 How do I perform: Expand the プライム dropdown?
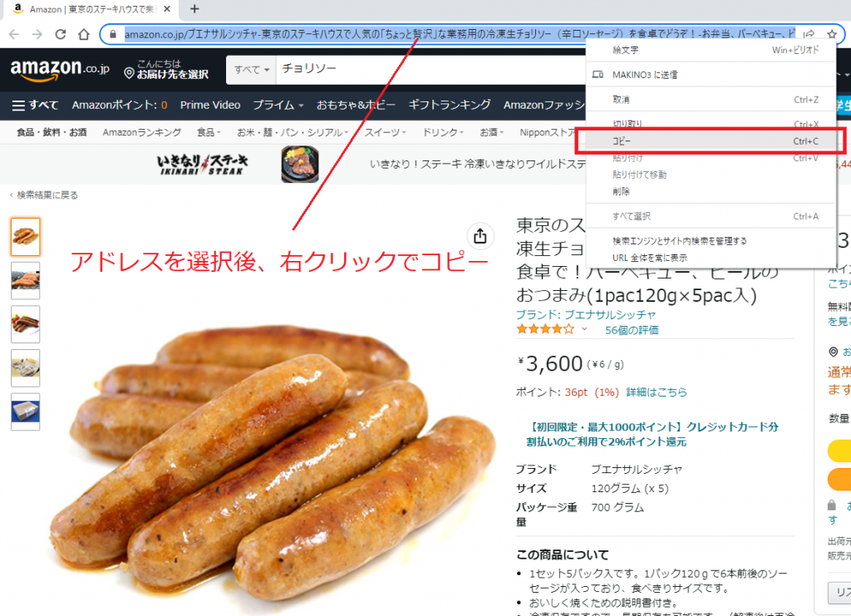point(278,105)
